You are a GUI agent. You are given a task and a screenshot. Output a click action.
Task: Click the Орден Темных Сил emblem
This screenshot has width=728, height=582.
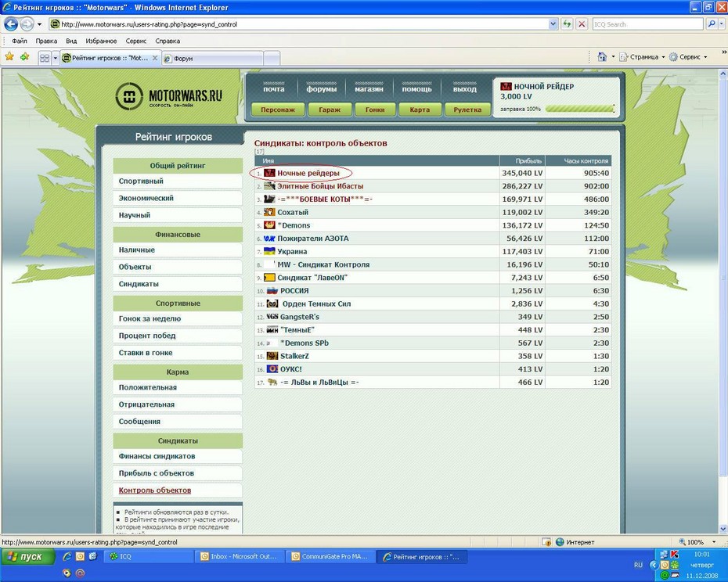(x=272, y=304)
